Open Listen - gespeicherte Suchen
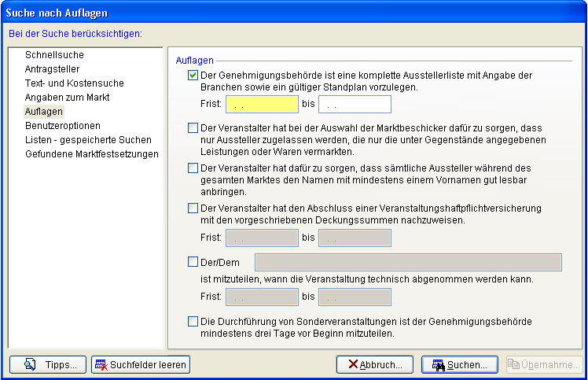The image size is (588, 380). pos(88,139)
